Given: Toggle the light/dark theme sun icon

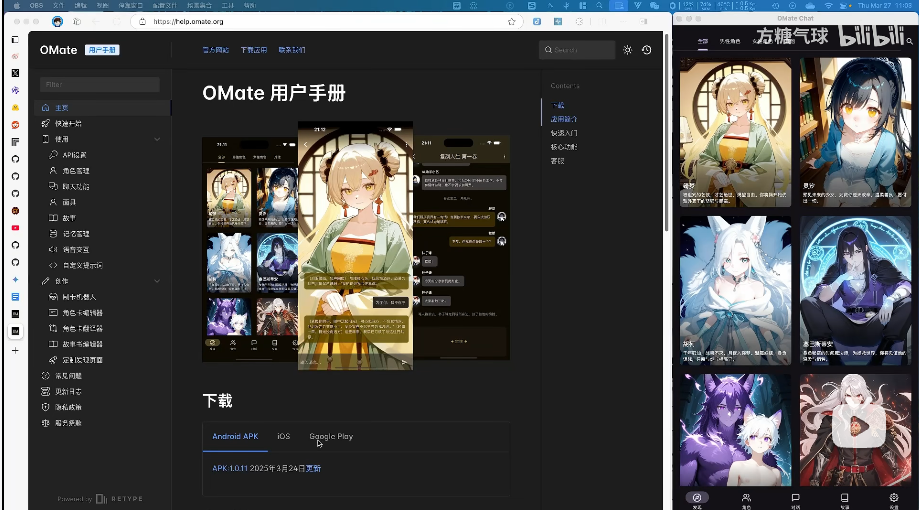Looking at the screenshot, I should tap(627, 50).
